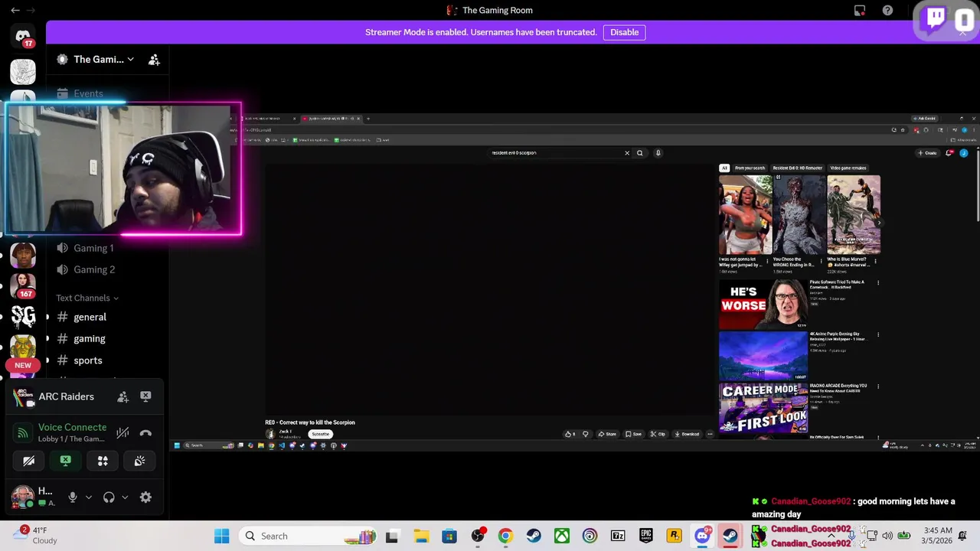The image size is (980, 551).
Task: Select Video game remakes chip in stream
Action: [x=848, y=168]
